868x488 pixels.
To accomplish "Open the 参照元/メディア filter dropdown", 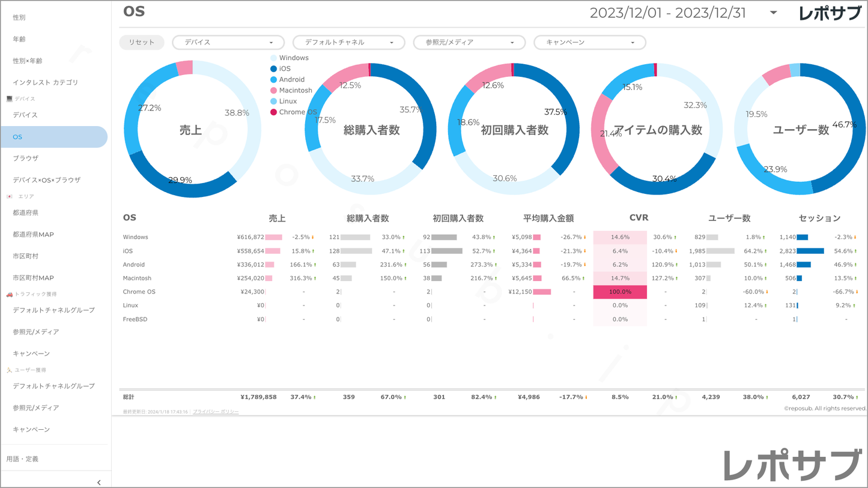I will click(469, 43).
